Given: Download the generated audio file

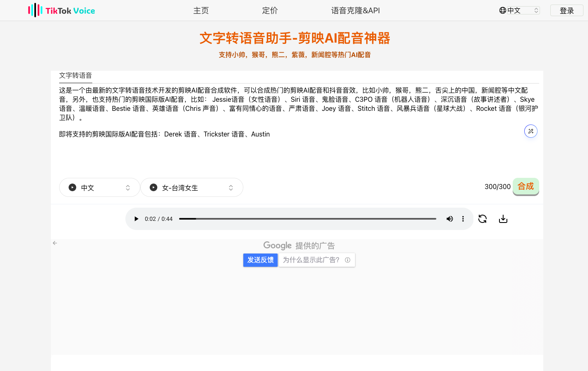Looking at the screenshot, I should pos(503,219).
